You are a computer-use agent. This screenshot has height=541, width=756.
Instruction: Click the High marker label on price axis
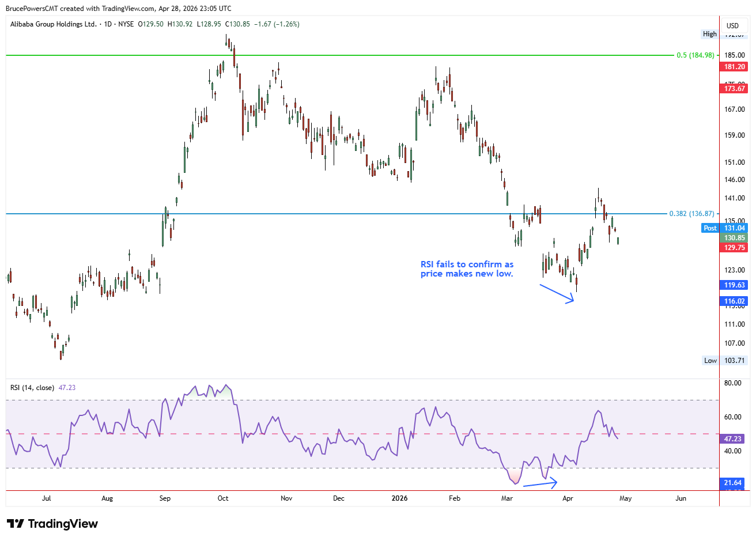click(710, 34)
